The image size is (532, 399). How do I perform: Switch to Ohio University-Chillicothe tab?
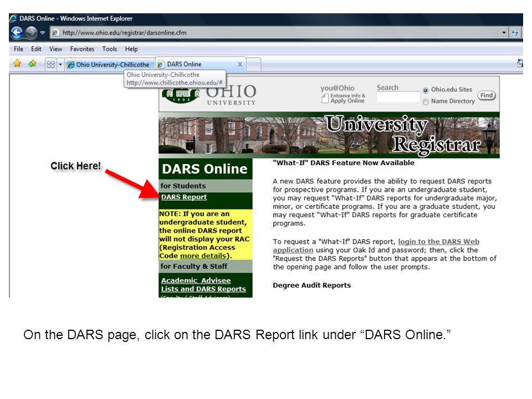click(110, 64)
